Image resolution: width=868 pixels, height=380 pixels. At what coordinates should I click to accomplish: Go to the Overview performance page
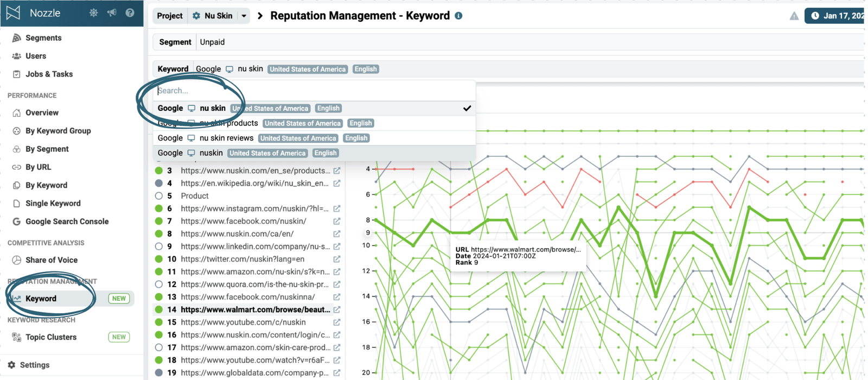click(x=42, y=113)
